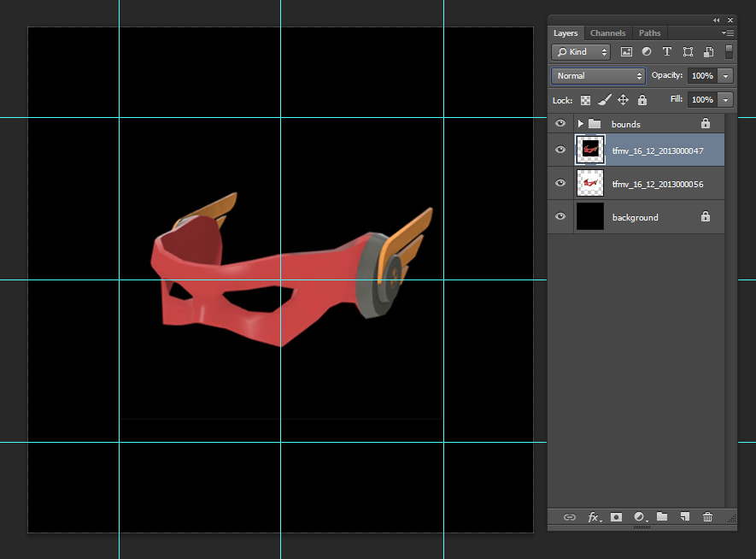Open the Layers panel flyout menu
Screen dimensions: 756x559
[728, 32]
